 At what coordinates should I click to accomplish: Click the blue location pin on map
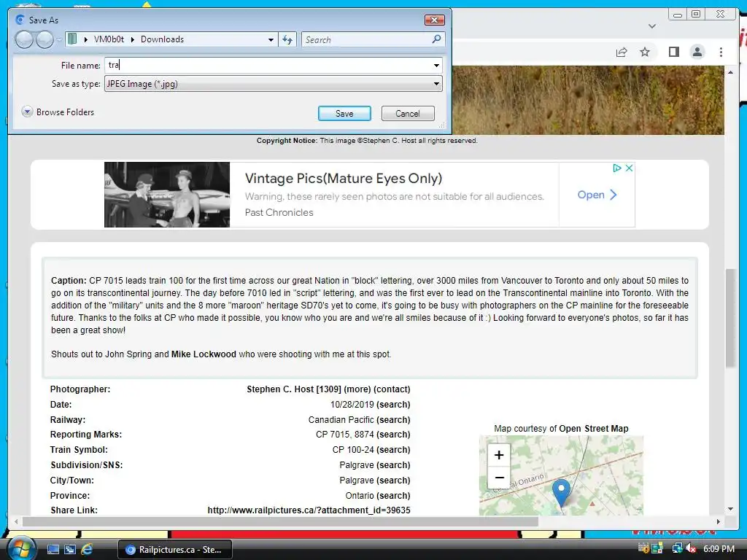[561, 492]
